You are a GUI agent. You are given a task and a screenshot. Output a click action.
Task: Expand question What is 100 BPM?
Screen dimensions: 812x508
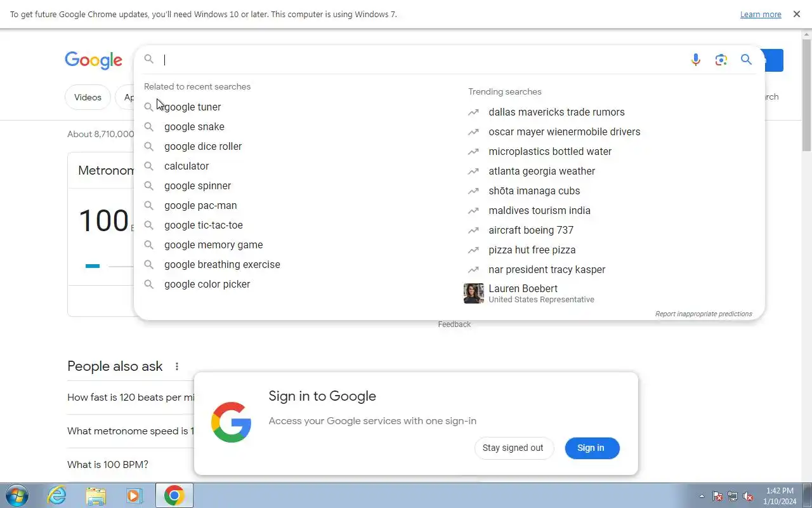point(108,464)
